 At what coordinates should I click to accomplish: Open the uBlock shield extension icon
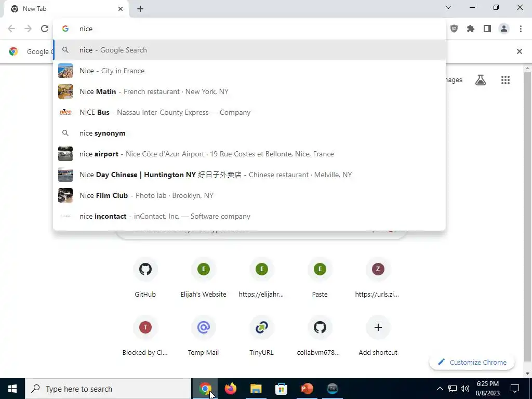454,29
